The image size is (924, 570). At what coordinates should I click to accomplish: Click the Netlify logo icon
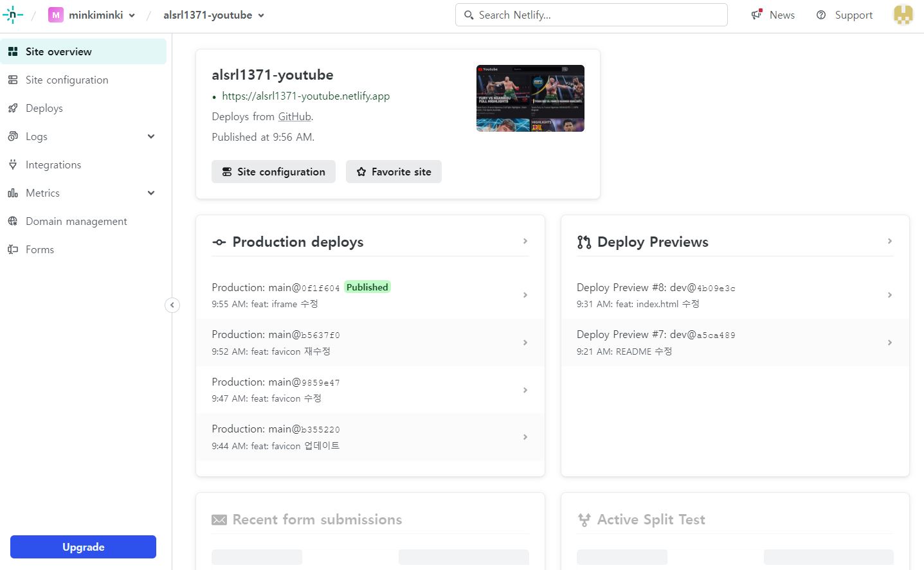point(13,15)
